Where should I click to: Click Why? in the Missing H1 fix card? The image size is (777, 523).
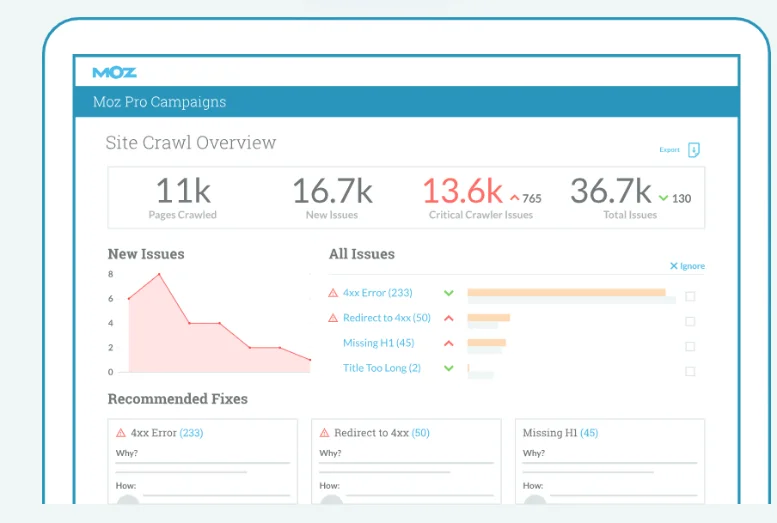534,453
